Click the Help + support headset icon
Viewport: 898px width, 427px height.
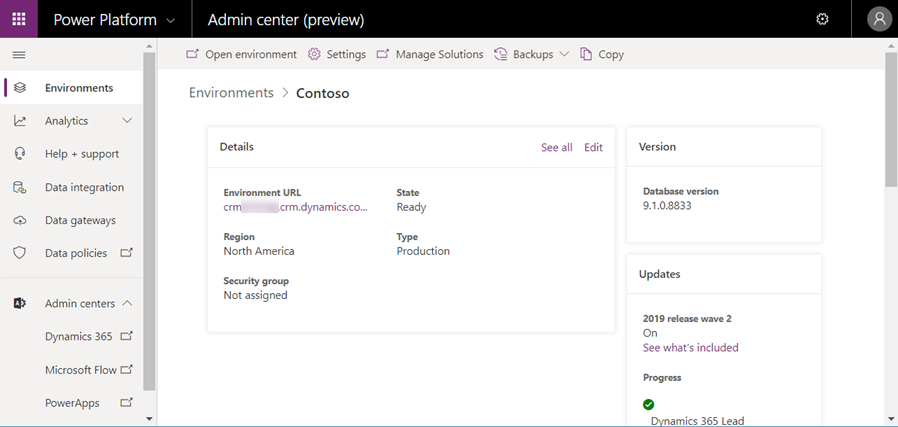[x=19, y=154]
